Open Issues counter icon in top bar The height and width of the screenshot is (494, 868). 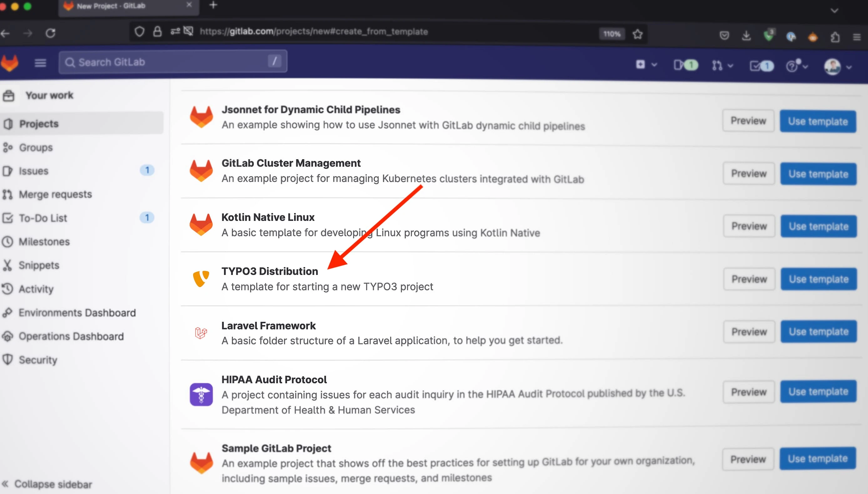coord(685,65)
